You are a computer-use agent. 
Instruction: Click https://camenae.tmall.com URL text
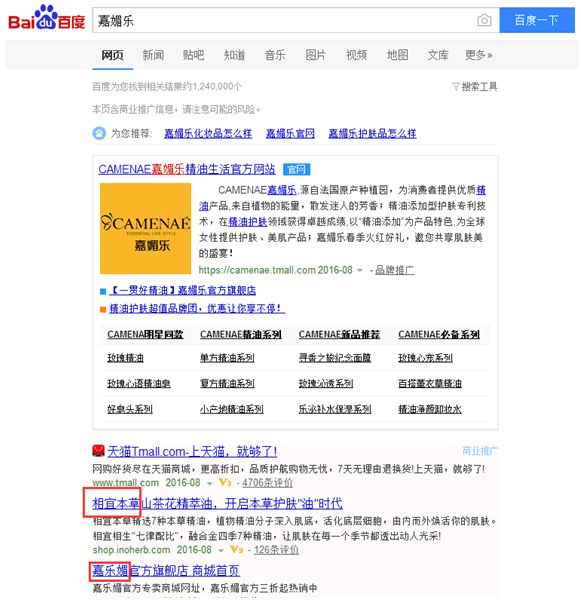click(x=257, y=270)
